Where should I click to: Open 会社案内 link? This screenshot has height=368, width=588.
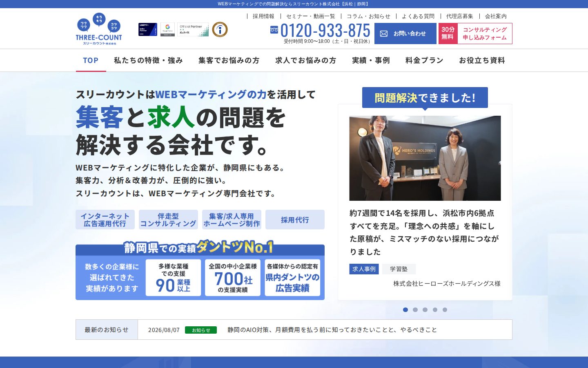tap(496, 16)
